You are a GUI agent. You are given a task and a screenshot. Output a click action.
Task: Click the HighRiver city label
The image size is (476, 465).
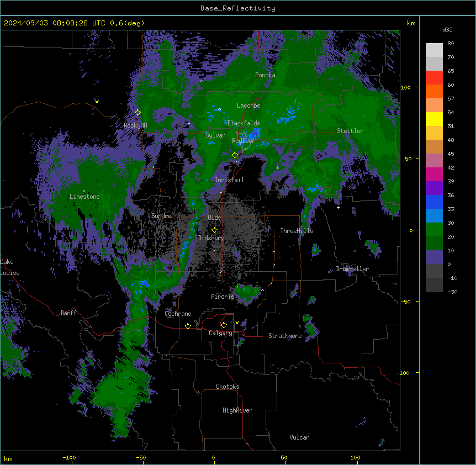[237, 410]
